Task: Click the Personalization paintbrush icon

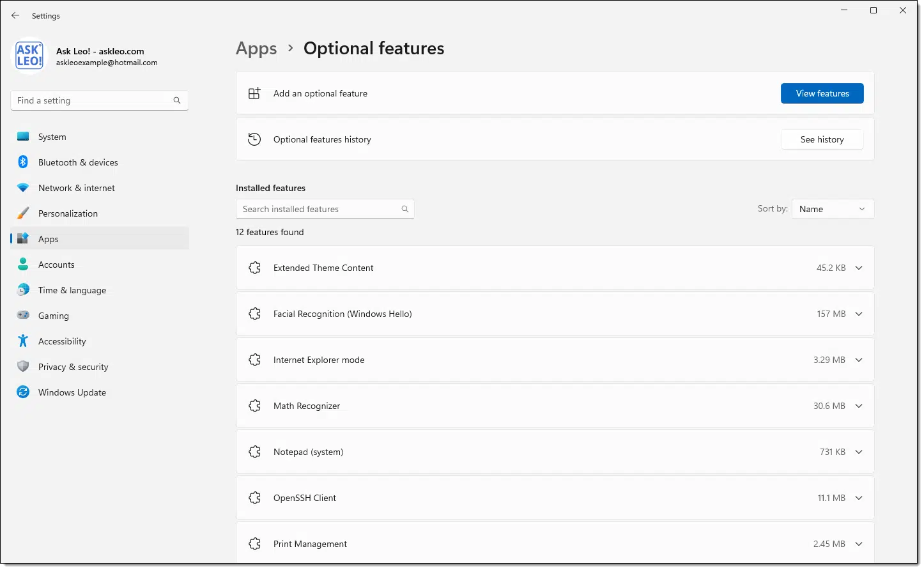Action: pyautogui.click(x=23, y=213)
